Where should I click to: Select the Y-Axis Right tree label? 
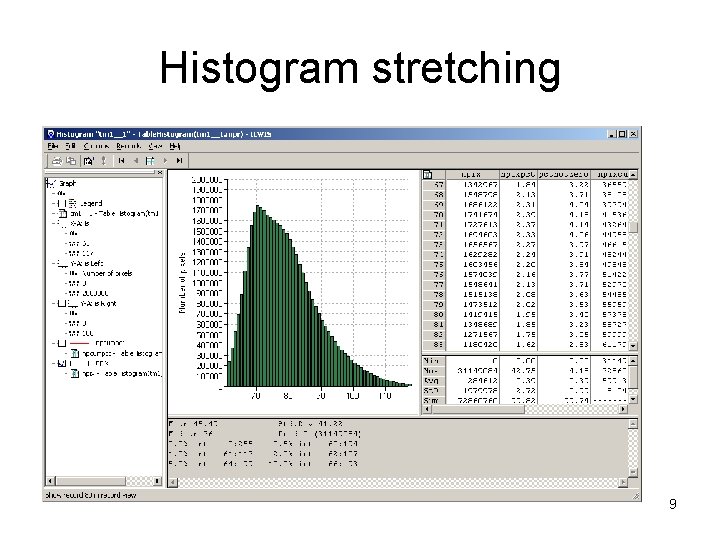[98, 304]
